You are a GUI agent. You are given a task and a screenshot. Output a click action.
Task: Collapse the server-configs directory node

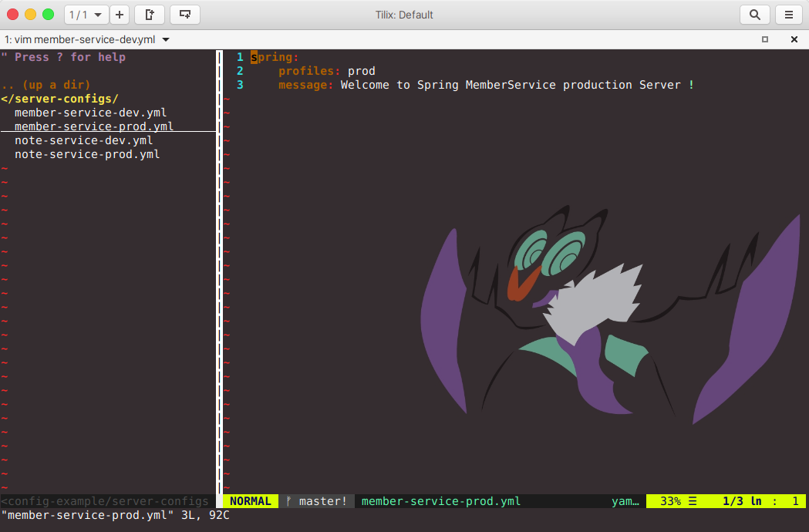[x=60, y=99]
